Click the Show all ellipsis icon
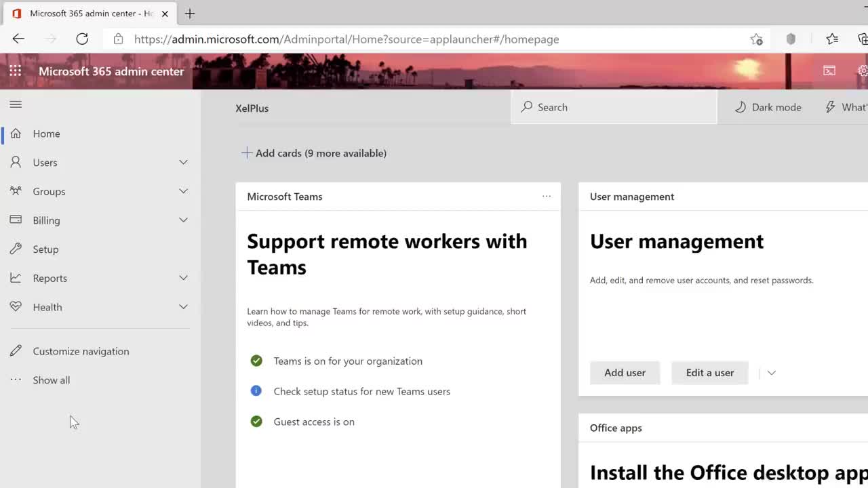The image size is (868, 488). 16,380
